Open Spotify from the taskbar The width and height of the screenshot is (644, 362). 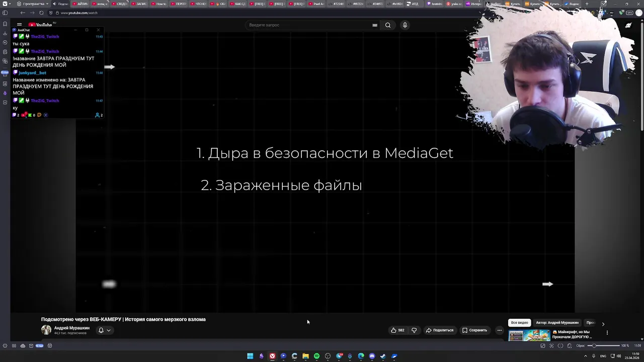[316, 356]
